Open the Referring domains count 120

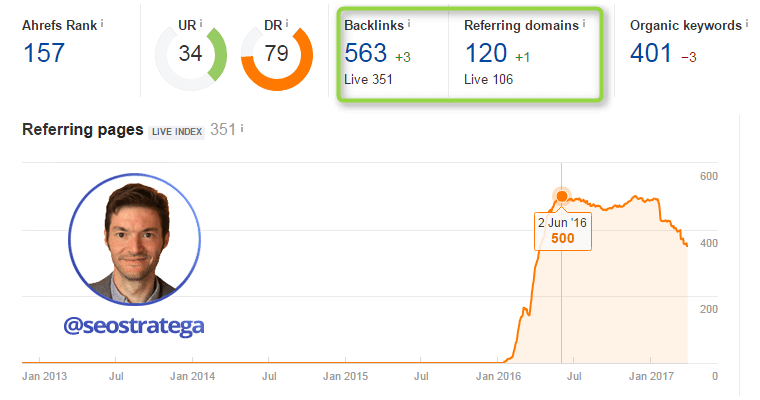tap(486, 53)
